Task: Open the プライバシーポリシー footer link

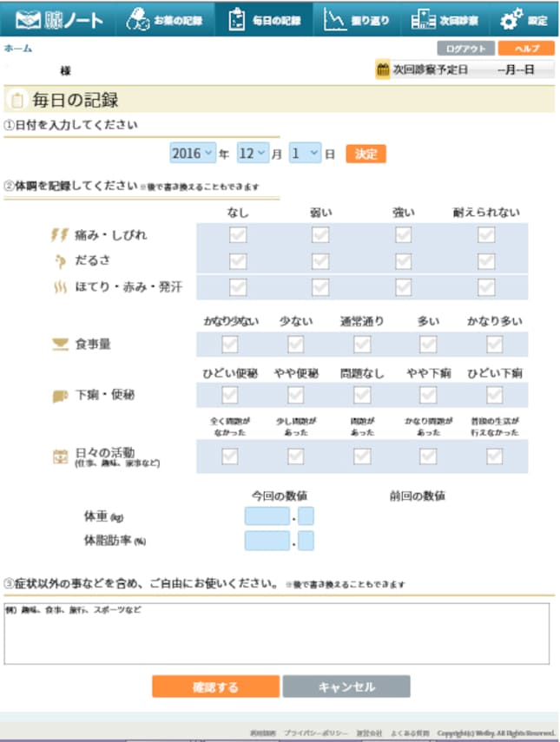Action: pos(316,733)
